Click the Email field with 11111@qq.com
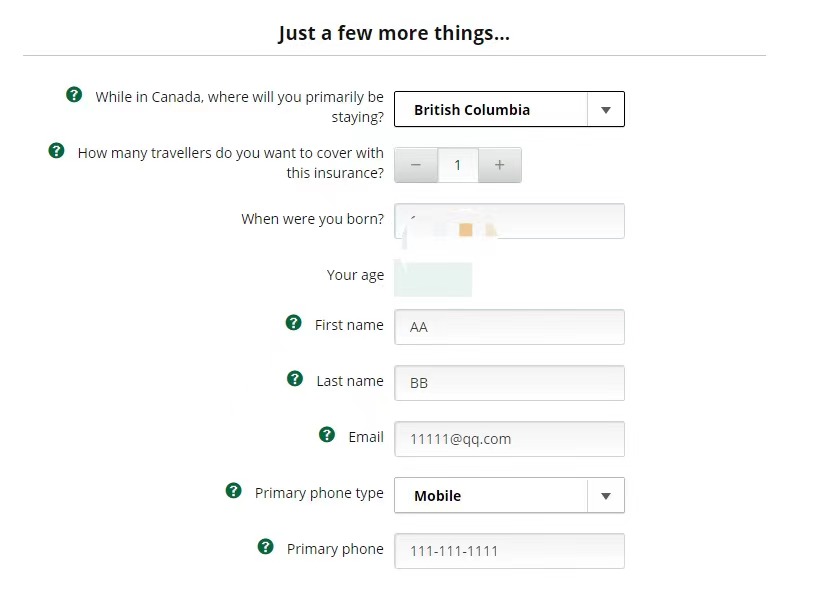This screenshot has height=591, width=815. pyautogui.click(x=509, y=439)
